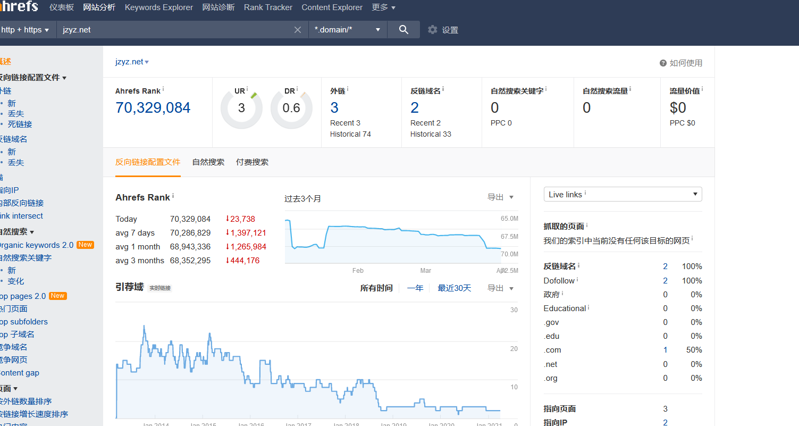Image resolution: width=799 pixels, height=426 pixels.
Task: Select 最近30天 time range link
Action: pyautogui.click(x=454, y=288)
